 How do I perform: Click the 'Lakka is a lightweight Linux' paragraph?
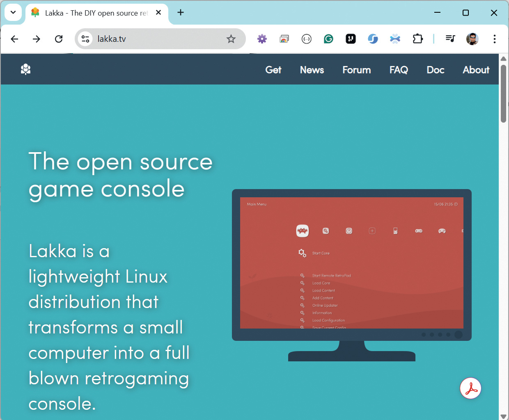pos(109,327)
